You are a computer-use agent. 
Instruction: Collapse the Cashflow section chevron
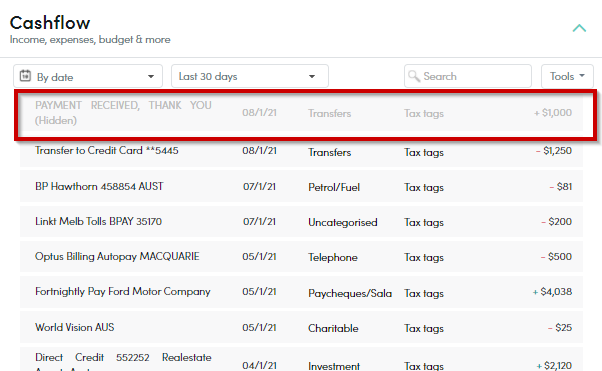click(x=579, y=28)
